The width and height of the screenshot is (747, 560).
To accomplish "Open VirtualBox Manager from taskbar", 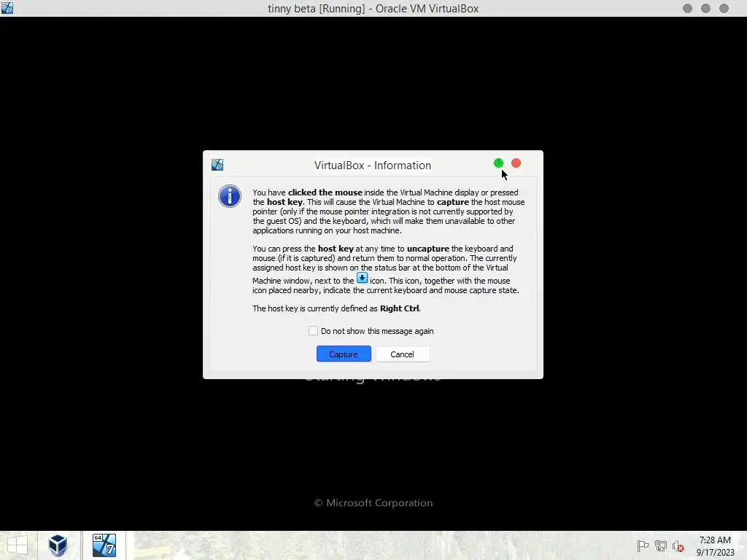I will [x=58, y=545].
